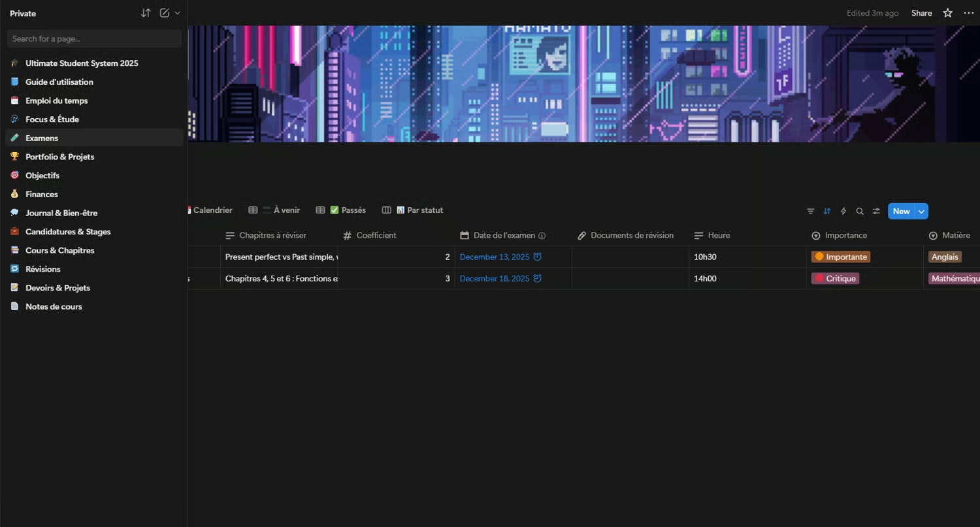This screenshot has width=980, height=527.
Task: Open the Matière column header menu
Action: coord(952,235)
